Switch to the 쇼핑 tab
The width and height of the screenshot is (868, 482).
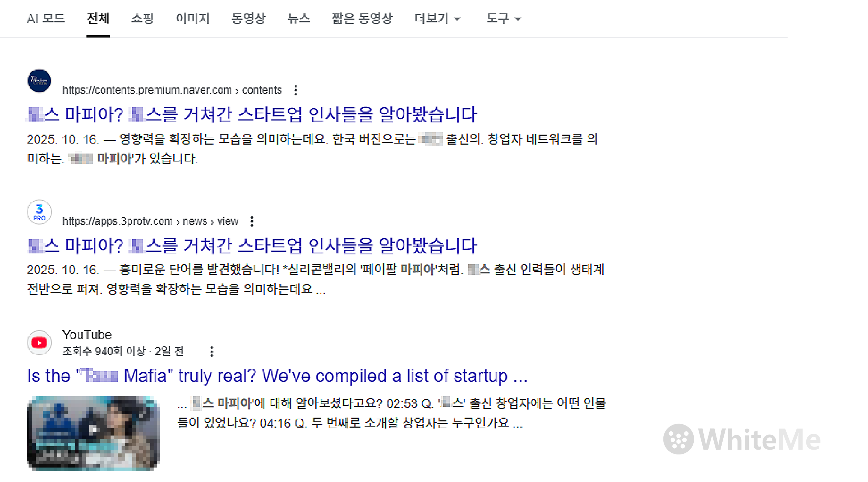click(x=142, y=19)
